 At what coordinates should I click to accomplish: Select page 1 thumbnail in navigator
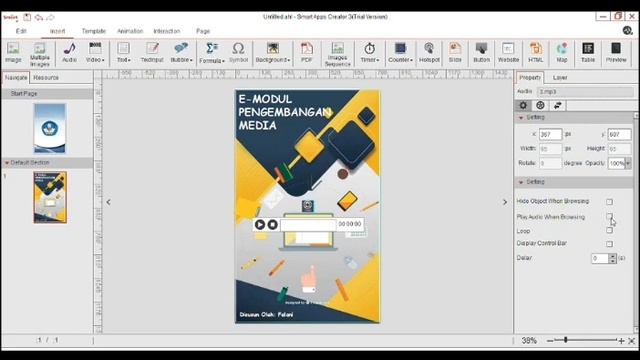(50, 198)
